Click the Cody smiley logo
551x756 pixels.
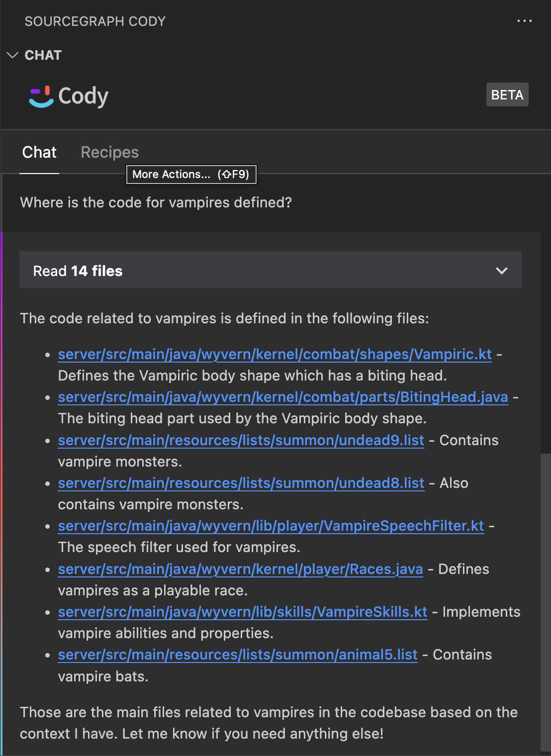tap(41, 96)
